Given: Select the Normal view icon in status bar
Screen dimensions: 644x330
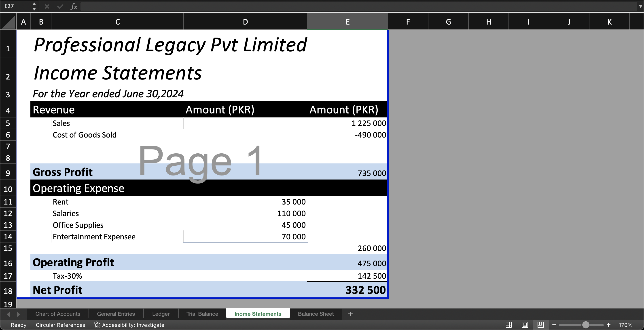Looking at the screenshot, I should coord(508,325).
